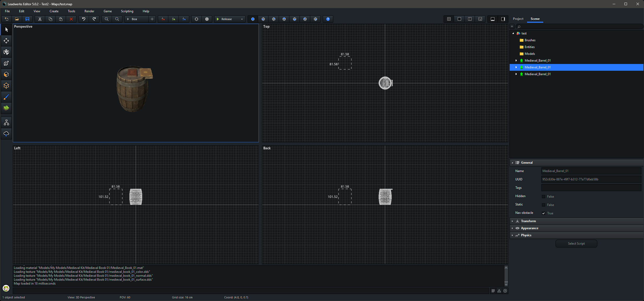Viewport: 644px width, 301px height.
Task: Click the red delete X icon
Action: (x=71, y=19)
